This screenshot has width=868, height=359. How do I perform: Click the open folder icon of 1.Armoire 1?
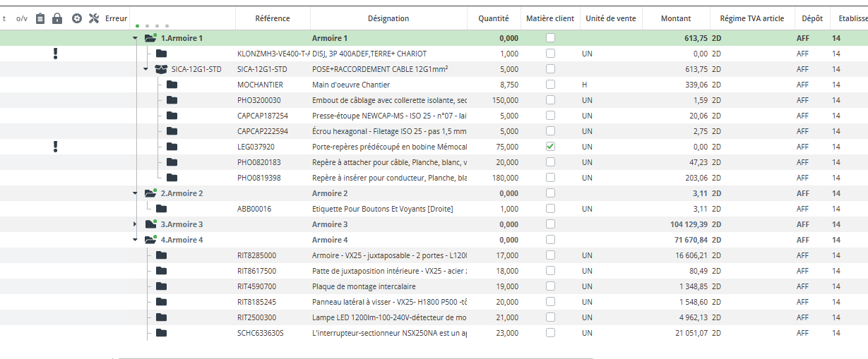tap(150, 37)
